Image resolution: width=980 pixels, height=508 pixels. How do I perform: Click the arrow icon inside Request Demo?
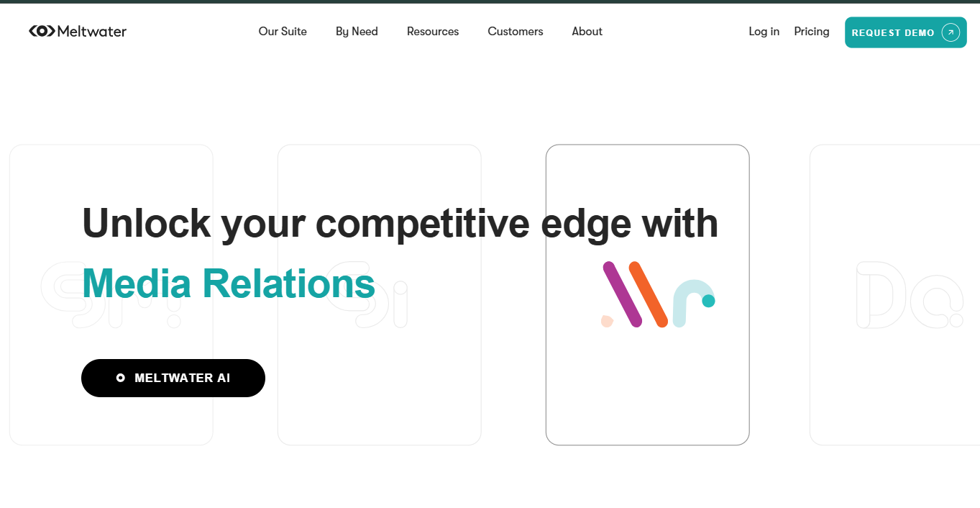951,32
